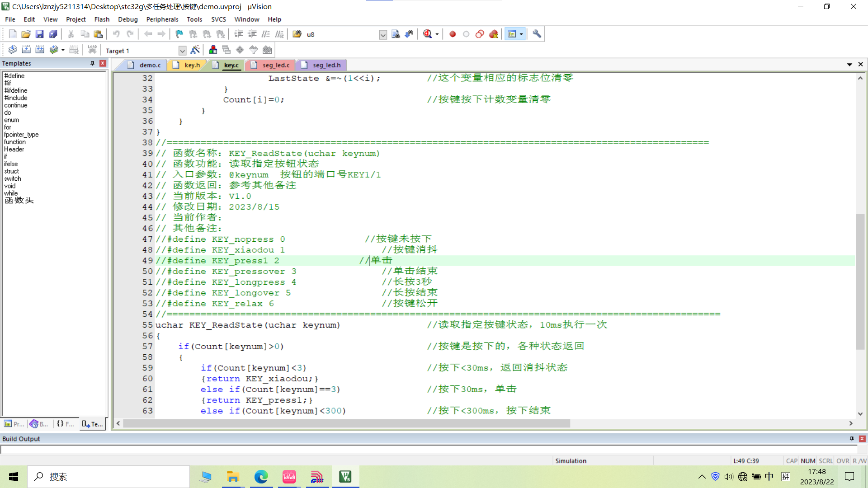Click the Paste clipboard icon

pyautogui.click(x=98, y=34)
